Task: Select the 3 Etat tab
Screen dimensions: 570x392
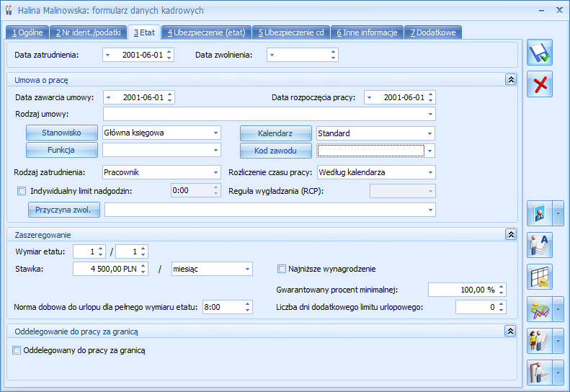Action: pos(144,32)
